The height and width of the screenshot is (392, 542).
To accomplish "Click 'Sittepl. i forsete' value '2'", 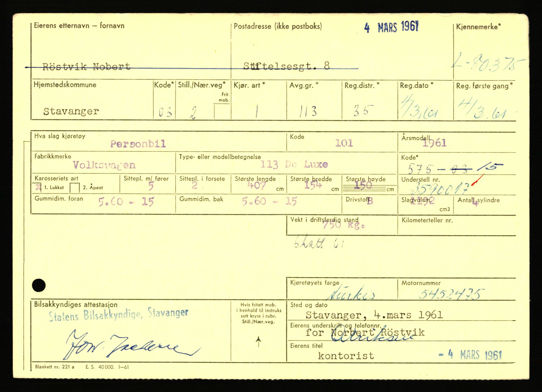I will [x=195, y=185].
